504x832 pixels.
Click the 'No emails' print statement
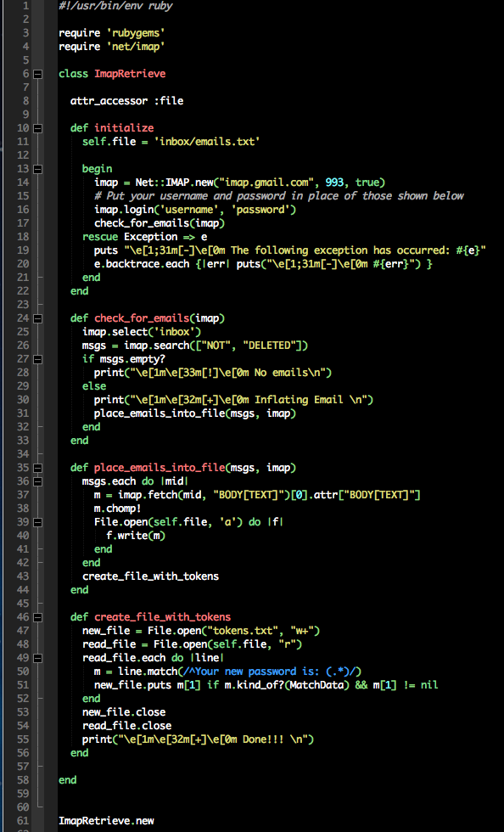(213, 373)
